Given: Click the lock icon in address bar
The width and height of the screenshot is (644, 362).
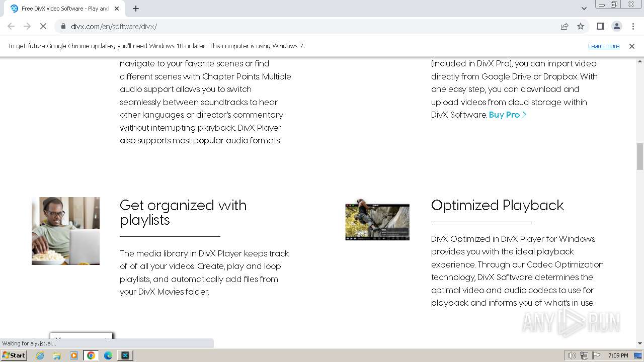Looking at the screenshot, I should 63,26.
